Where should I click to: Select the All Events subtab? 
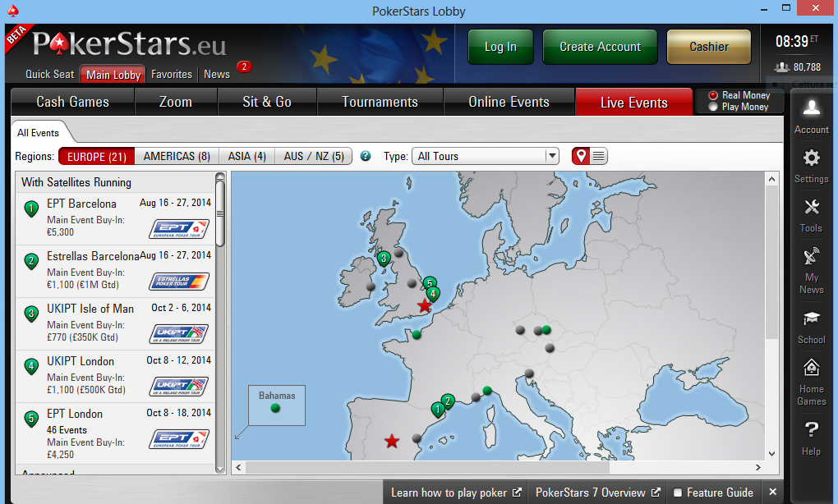(38, 133)
